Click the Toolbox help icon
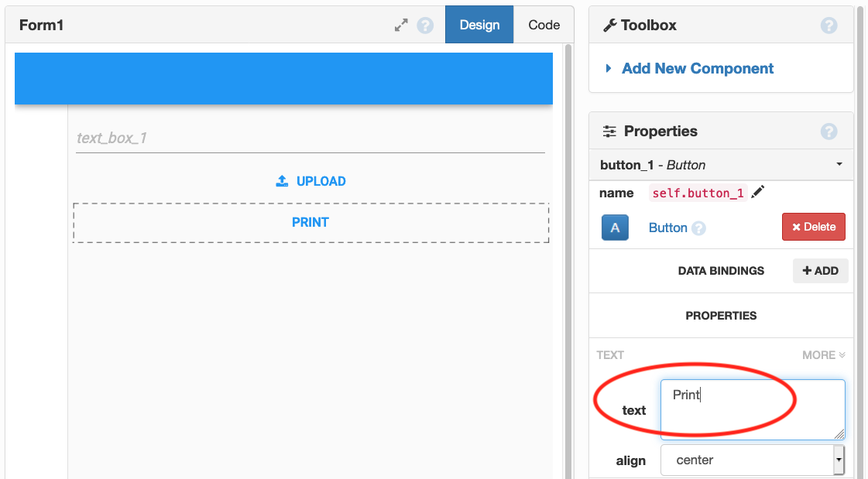Screen dimensions: 868x479 point(829,25)
